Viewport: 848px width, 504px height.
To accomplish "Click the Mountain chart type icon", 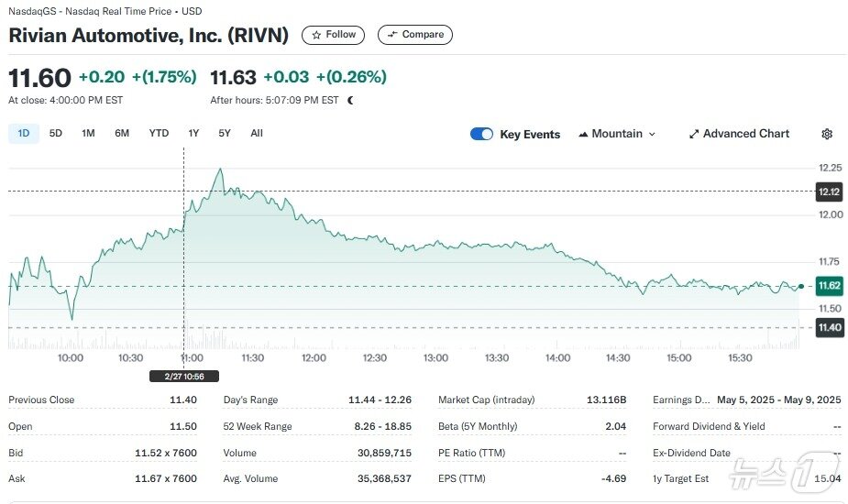I will point(583,134).
